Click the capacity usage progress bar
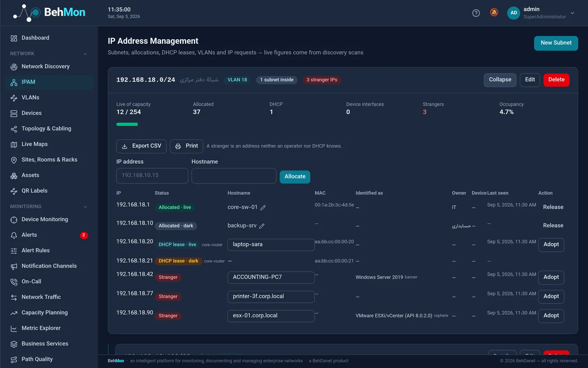588x368 pixels. pos(127,124)
